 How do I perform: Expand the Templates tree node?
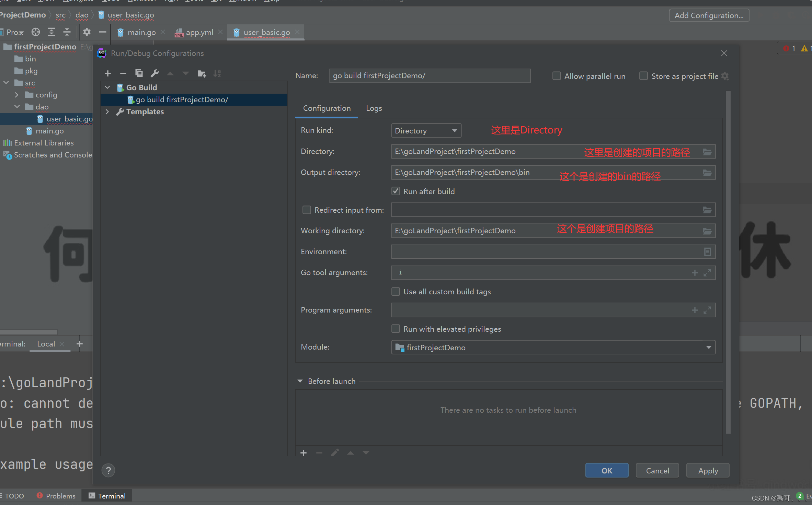107,111
